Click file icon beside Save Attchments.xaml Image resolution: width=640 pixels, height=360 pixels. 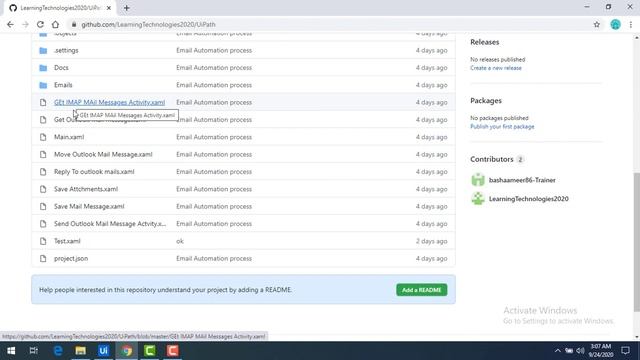click(x=43, y=189)
